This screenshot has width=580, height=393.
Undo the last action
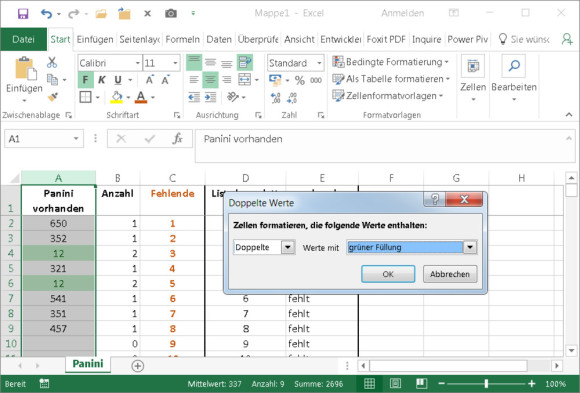pos(46,14)
